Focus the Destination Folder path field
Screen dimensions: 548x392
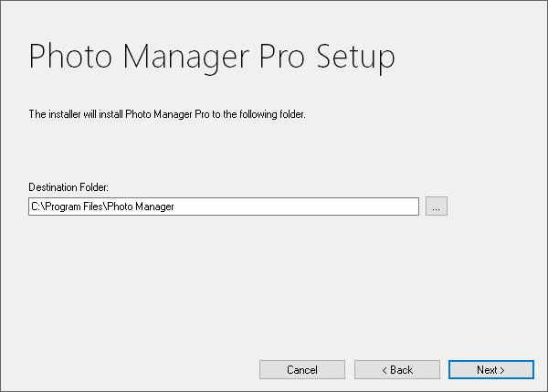click(x=224, y=207)
